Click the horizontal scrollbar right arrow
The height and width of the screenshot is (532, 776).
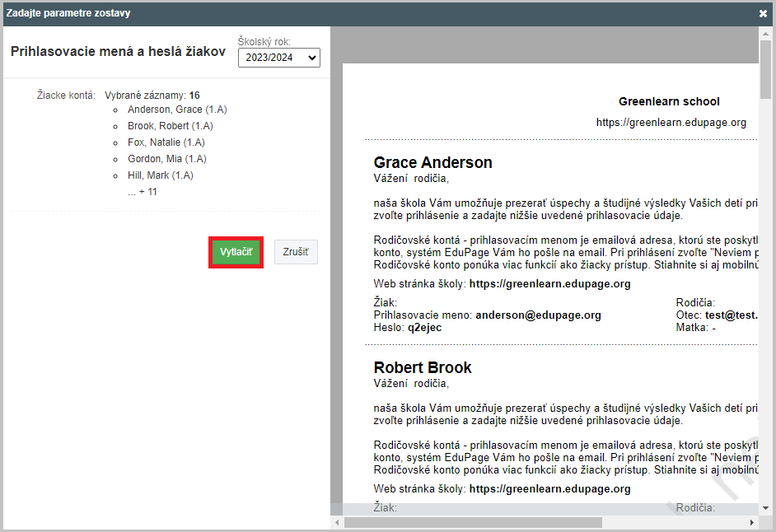click(751, 523)
